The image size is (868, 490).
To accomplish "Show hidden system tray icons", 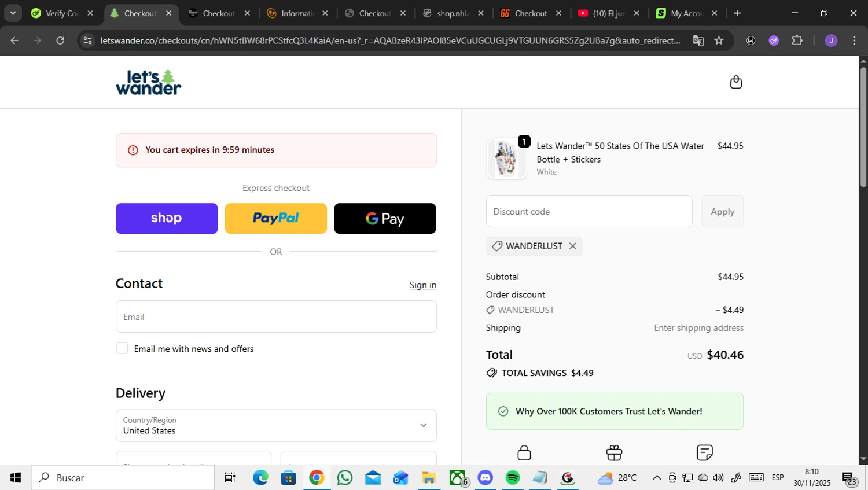I will 657,478.
